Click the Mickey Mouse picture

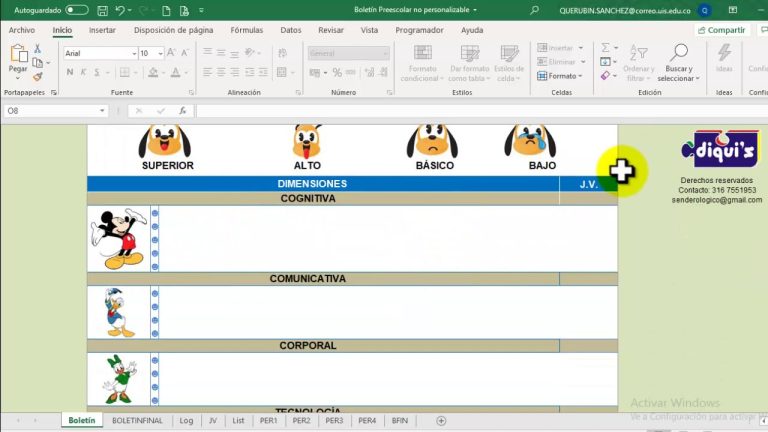tap(119, 239)
